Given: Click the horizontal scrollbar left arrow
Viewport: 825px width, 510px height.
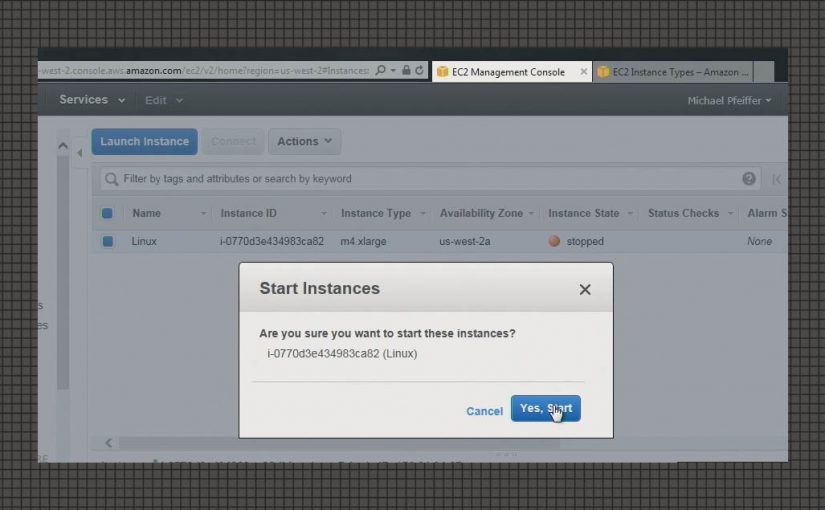Looking at the screenshot, I should 108,443.
